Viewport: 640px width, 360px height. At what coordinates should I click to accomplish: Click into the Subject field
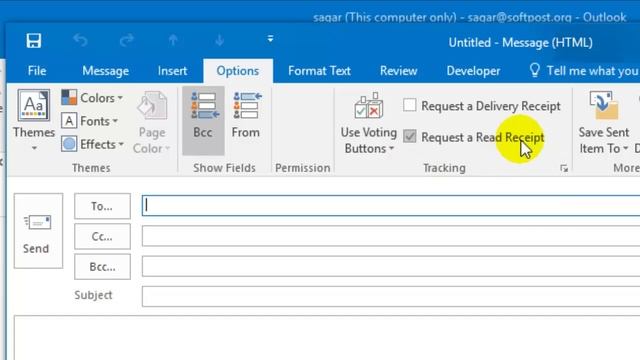(x=391, y=296)
